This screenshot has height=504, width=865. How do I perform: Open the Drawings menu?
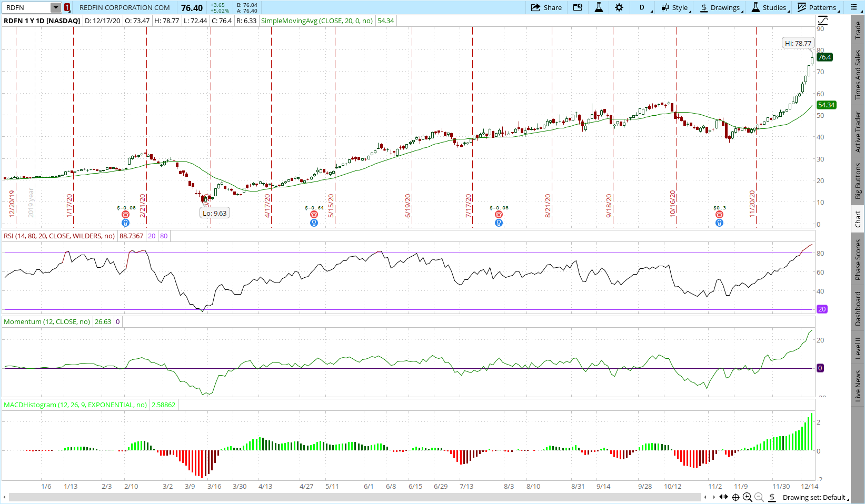[720, 7]
